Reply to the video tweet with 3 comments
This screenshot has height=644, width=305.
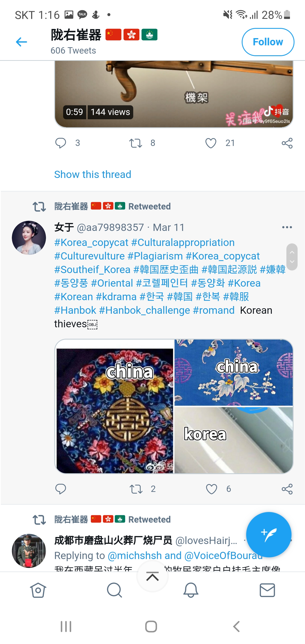tap(61, 143)
